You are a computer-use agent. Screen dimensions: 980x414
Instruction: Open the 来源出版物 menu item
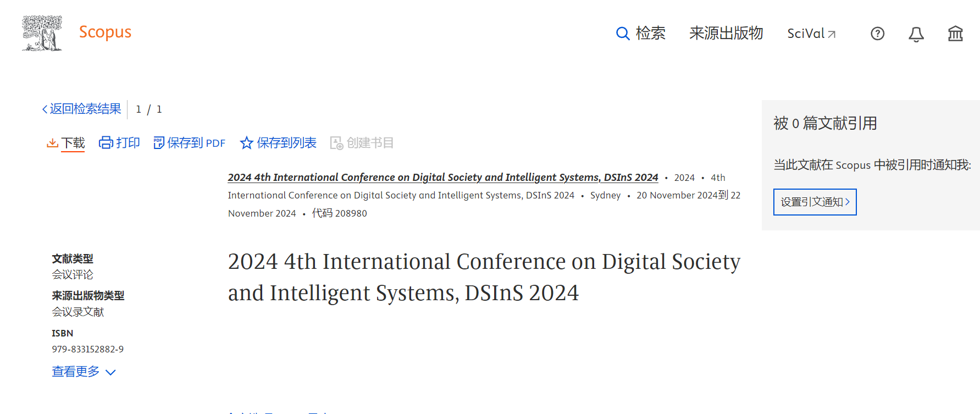726,34
